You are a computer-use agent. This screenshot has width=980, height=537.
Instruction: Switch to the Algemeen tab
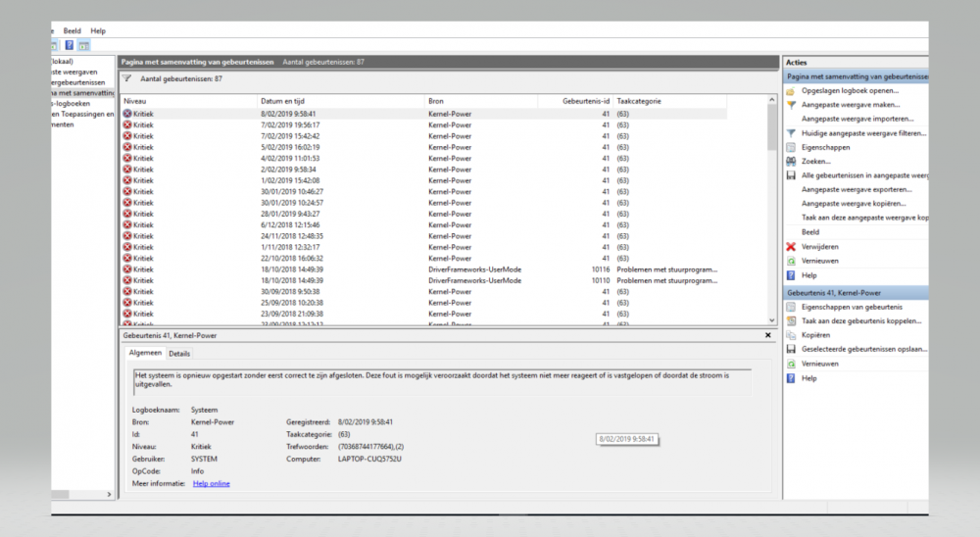click(x=145, y=353)
